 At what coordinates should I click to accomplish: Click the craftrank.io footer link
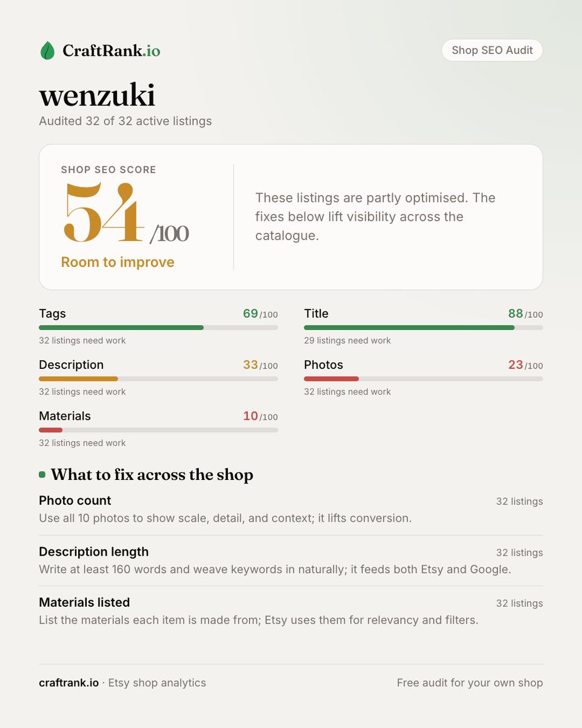point(69,682)
